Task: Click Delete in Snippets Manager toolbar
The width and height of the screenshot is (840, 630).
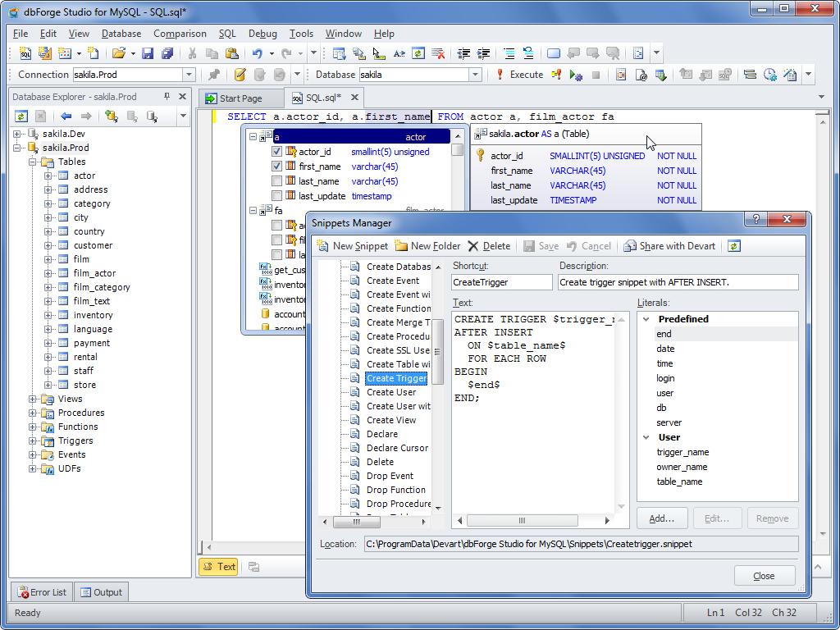Action: point(489,246)
